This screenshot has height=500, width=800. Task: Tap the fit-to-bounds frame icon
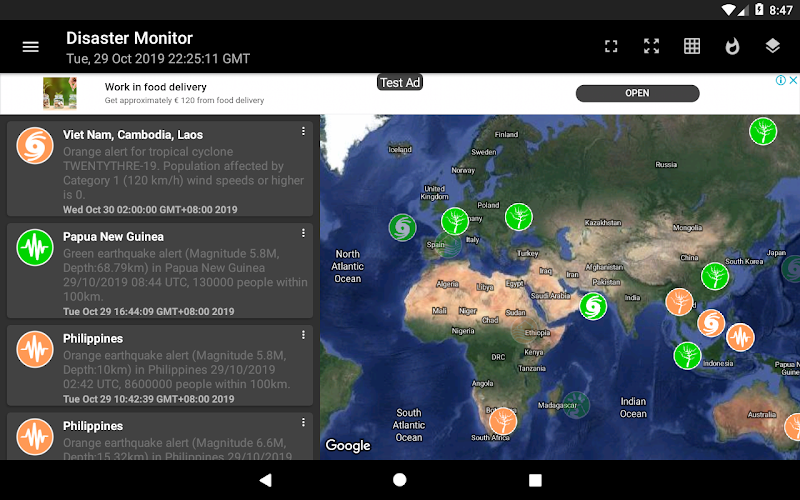(611, 46)
